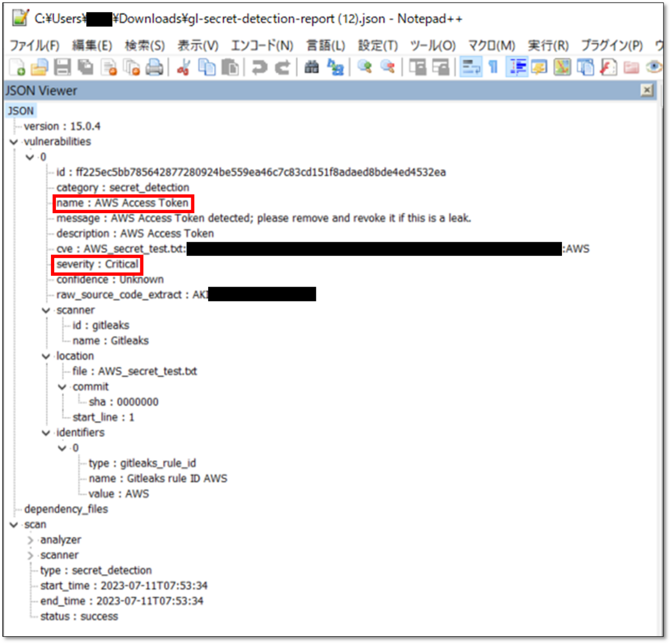This screenshot has height=644, width=671.
Task: Toggle show all characters pilcrow
Action: click(493, 68)
